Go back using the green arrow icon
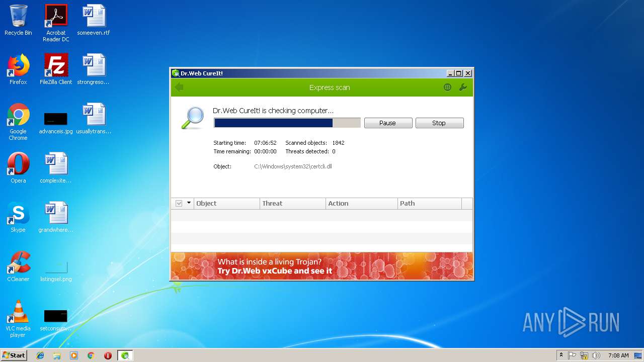The width and height of the screenshot is (644, 362). click(x=179, y=87)
